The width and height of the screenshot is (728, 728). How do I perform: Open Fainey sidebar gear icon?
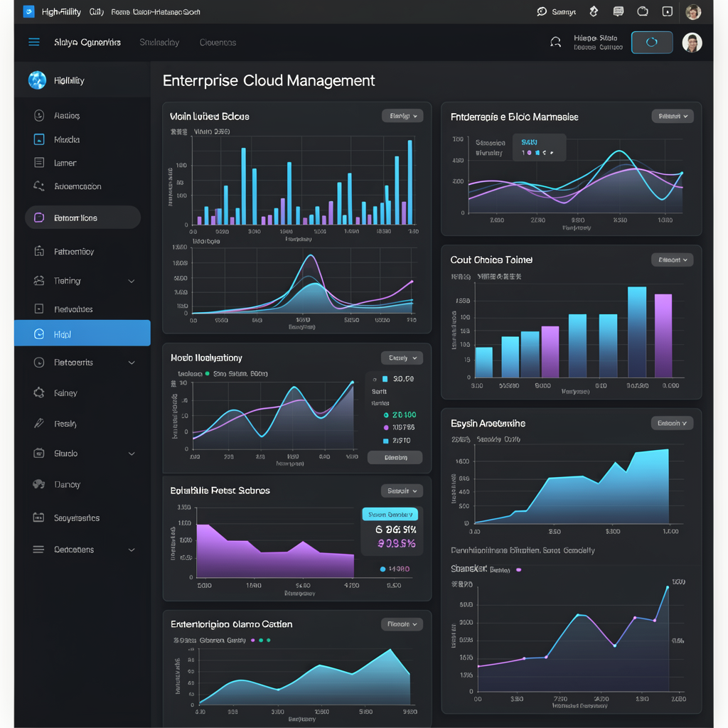[x=39, y=392]
